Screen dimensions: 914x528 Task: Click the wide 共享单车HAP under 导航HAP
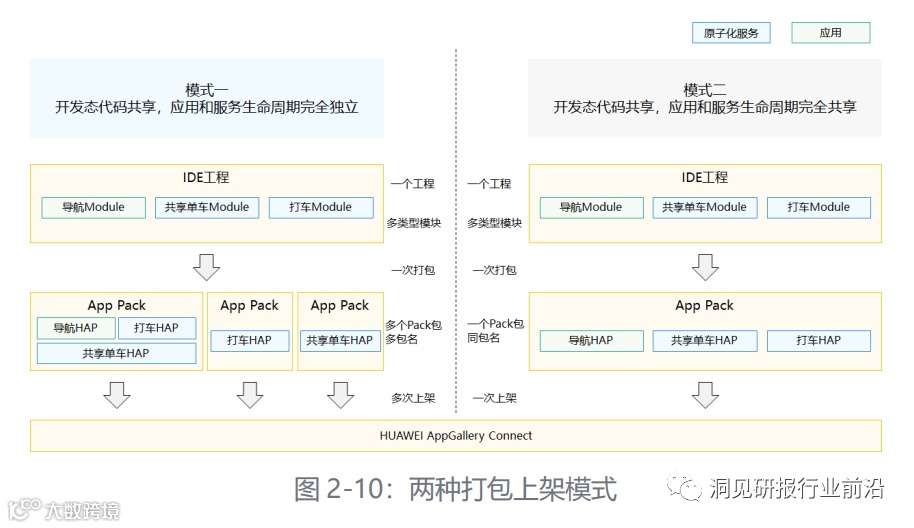click(x=116, y=353)
